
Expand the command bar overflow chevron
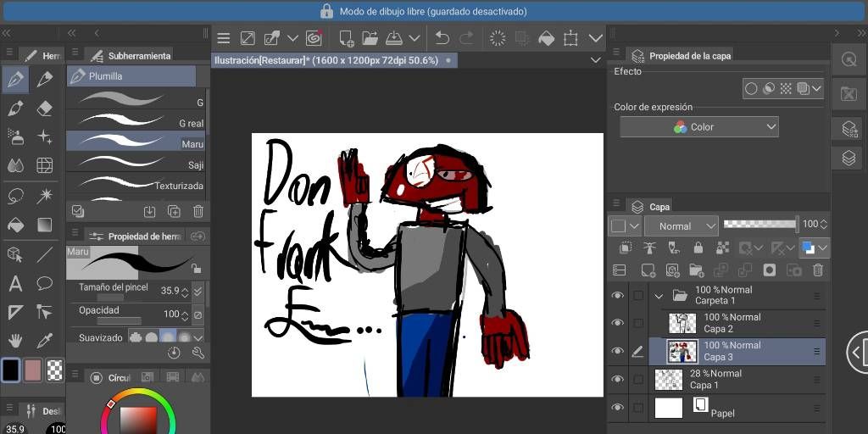(x=596, y=38)
